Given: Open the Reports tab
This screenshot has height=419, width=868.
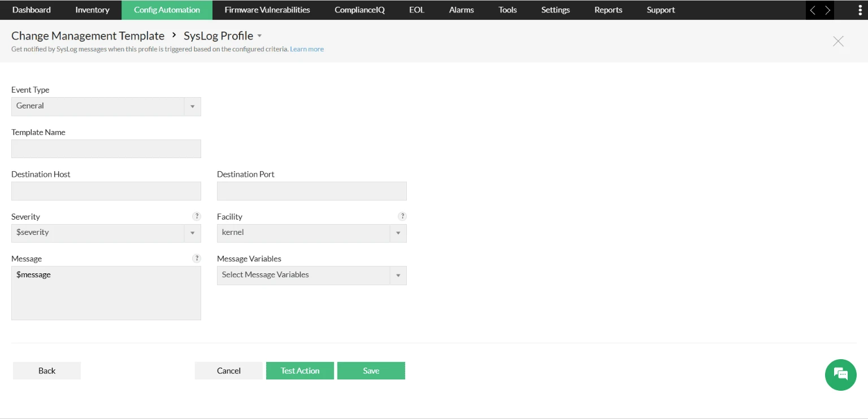Looking at the screenshot, I should (608, 10).
